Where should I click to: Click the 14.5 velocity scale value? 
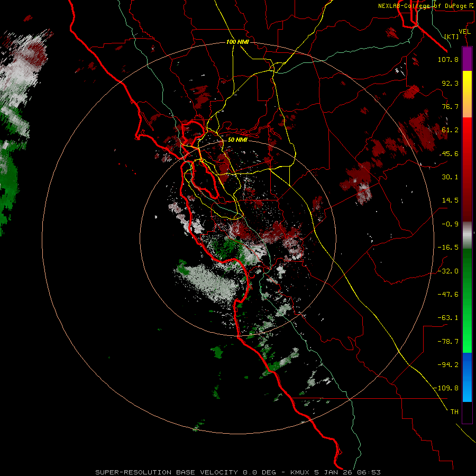tap(450, 200)
